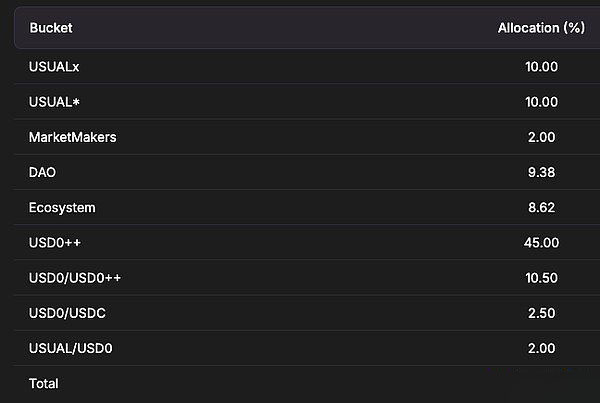The height and width of the screenshot is (403, 600).
Task: Click the Bucket column header
Action: point(51,28)
